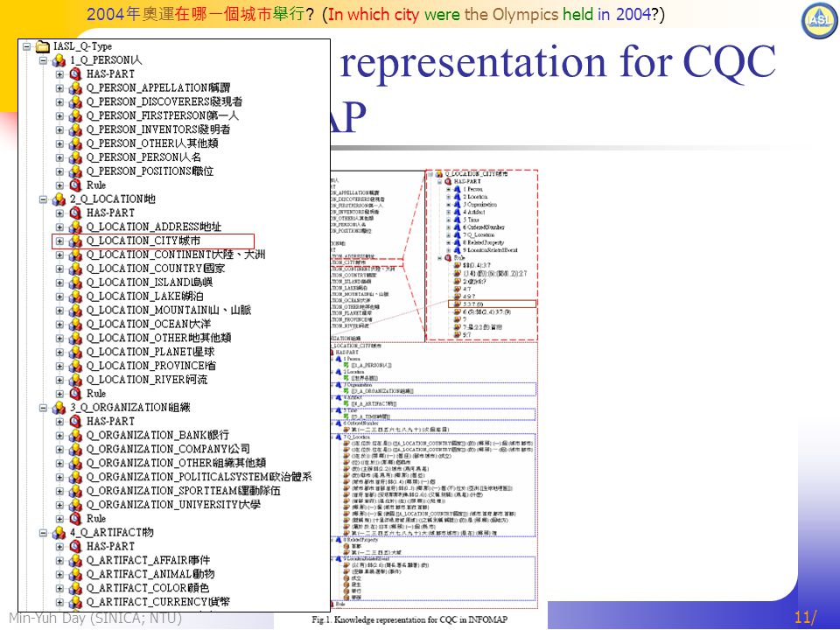Select the Q_LOCATION_OTHER tree row
The height and width of the screenshot is (630, 840).
(143, 339)
